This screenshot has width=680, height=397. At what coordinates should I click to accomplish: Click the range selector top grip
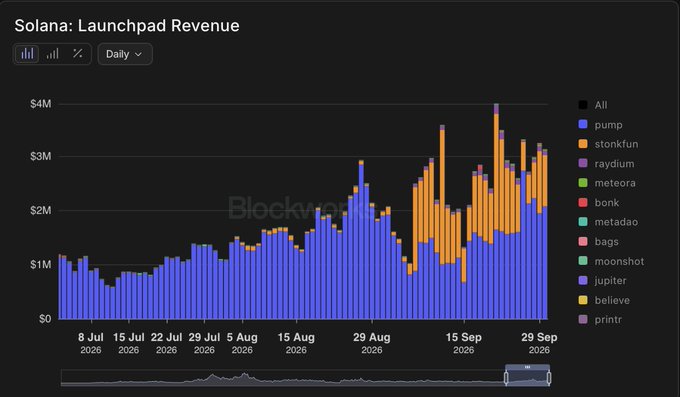click(527, 367)
